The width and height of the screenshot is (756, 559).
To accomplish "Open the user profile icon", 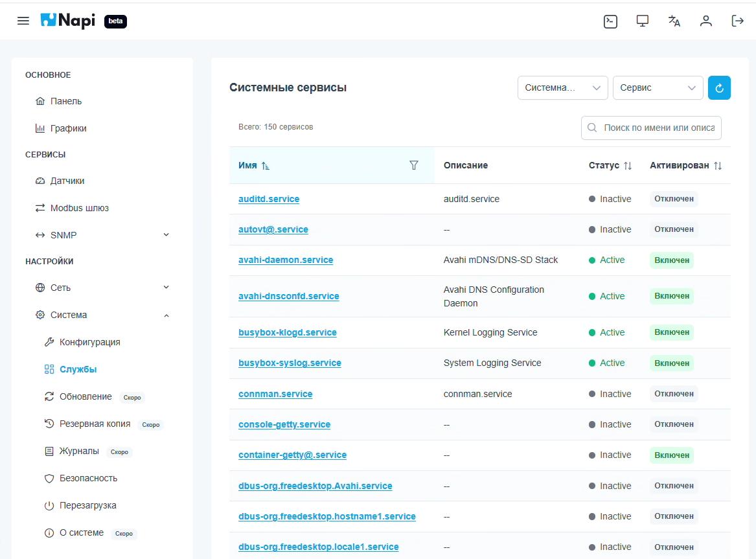I will [x=706, y=21].
